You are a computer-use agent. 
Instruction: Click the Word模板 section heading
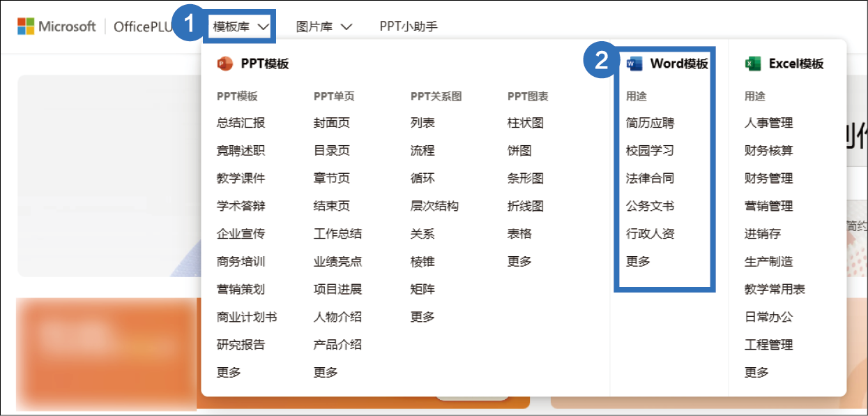click(678, 64)
